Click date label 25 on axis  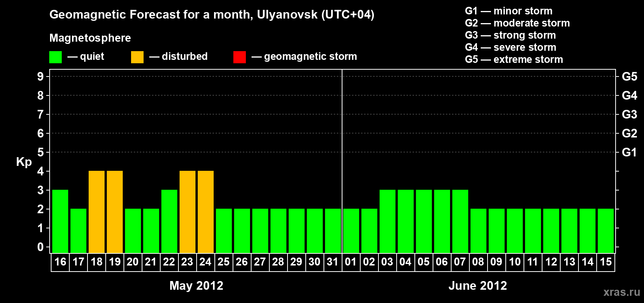(x=224, y=262)
